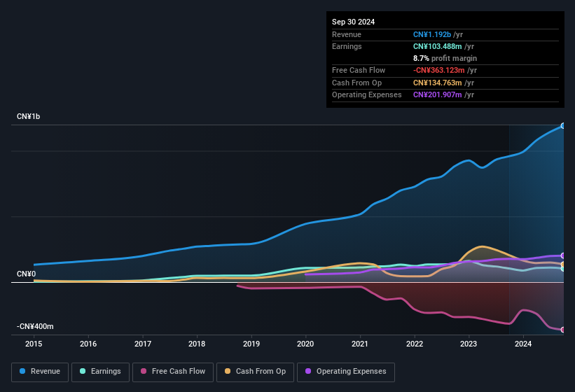The width and height of the screenshot is (575, 392).
Task: Click the 2023 x-axis label
Action: (x=469, y=344)
